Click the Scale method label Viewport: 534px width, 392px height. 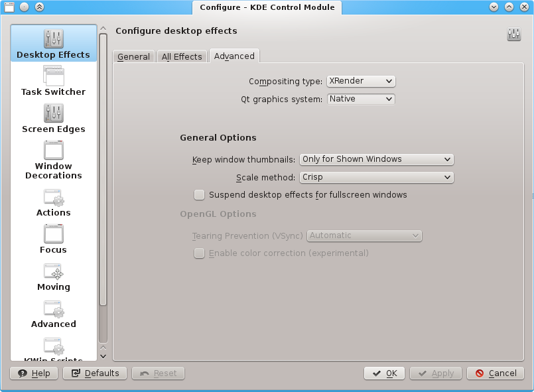[266, 178]
